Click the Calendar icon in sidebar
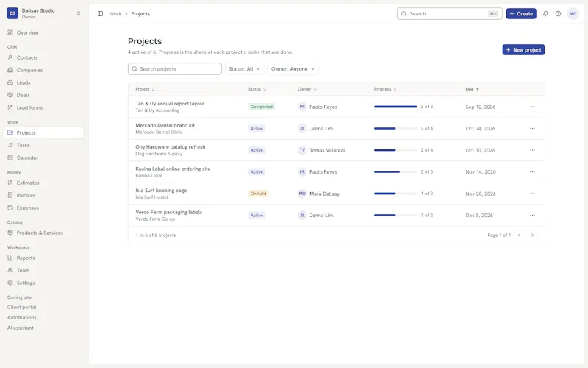 [x=10, y=158]
